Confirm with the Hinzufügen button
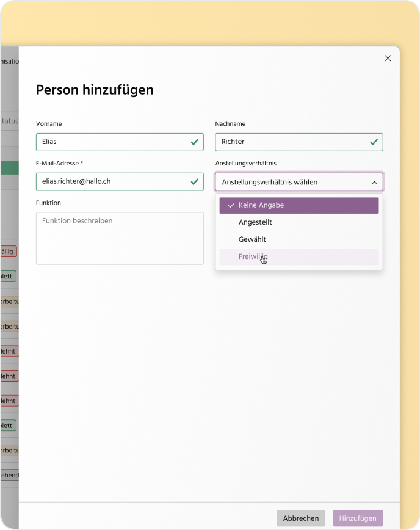420x530 pixels. (x=358, y=518)
